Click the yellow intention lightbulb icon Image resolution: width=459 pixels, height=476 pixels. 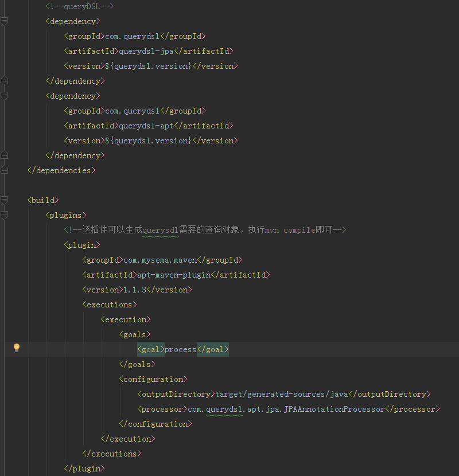pos(17,348)
